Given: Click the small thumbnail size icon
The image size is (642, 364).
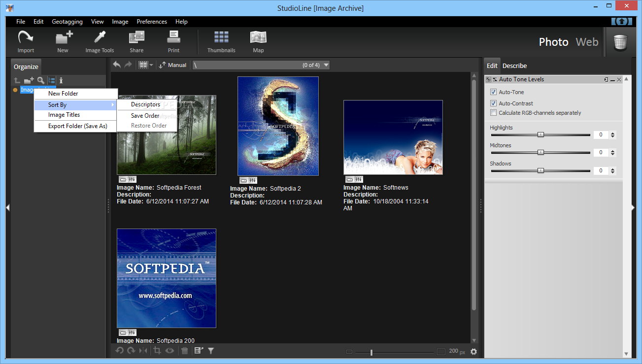Looking at the screenshot, I should pyautogui.click(x=349, y=352).
